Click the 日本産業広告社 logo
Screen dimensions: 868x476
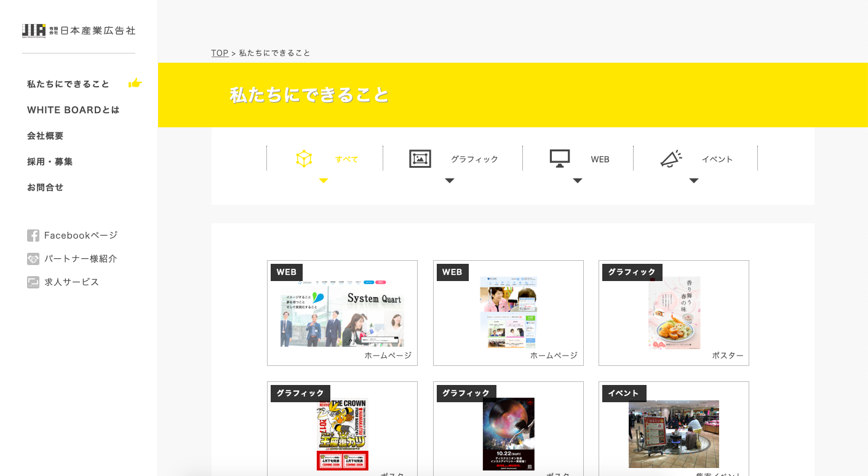point(79,31)
